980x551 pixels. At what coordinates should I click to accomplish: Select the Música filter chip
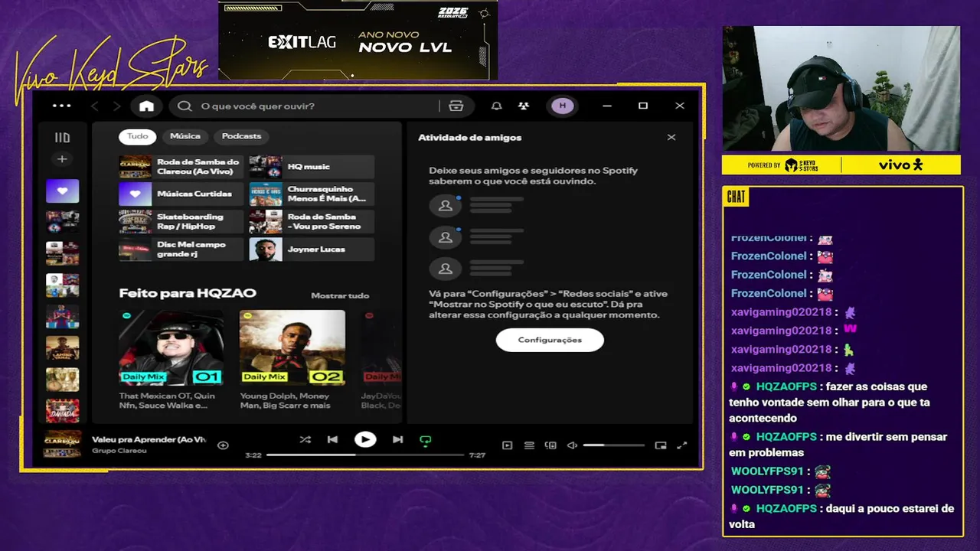click(185, 136)
